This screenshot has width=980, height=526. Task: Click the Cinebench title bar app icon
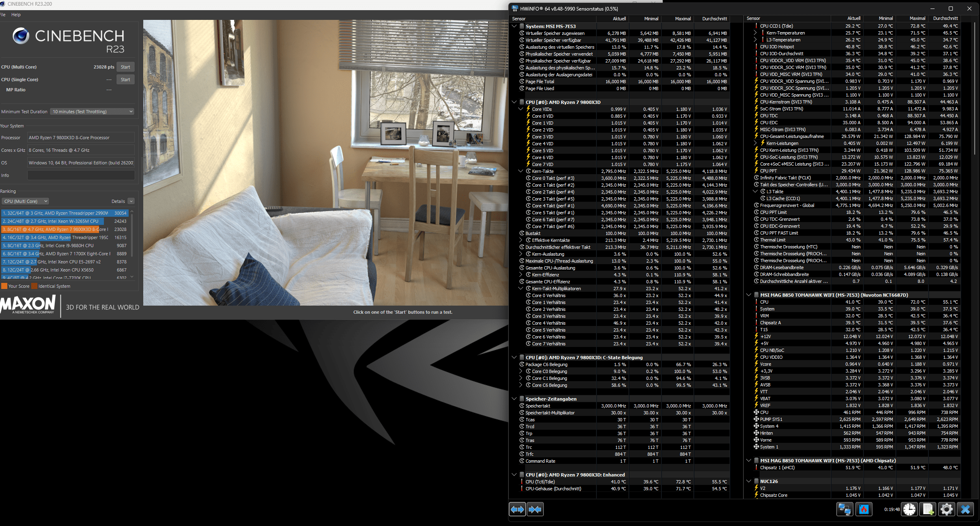pyautogui.click(x=3, y=4)
